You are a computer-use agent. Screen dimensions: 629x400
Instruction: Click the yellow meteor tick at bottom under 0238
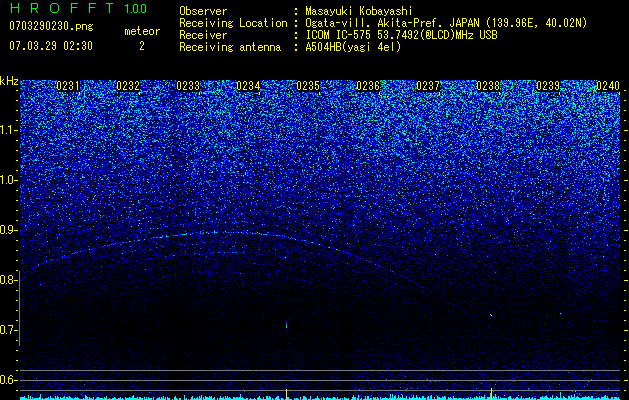[x=491, y=393]
